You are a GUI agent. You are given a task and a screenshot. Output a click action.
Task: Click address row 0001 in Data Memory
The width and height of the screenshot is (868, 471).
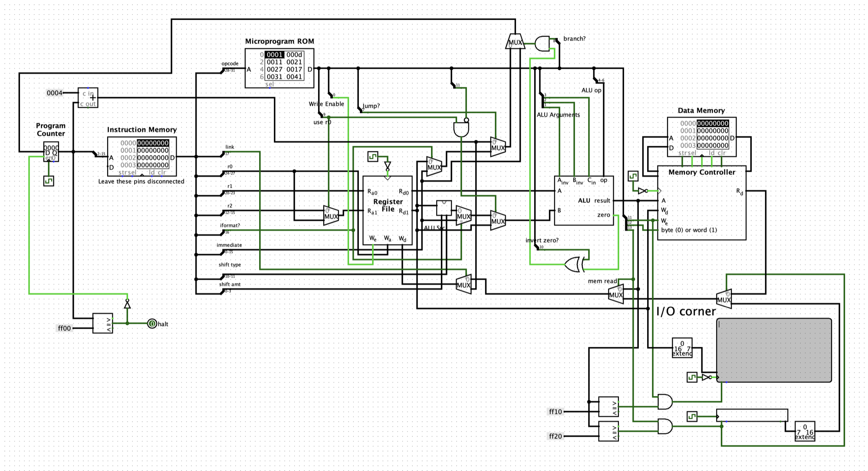[704, 131]
